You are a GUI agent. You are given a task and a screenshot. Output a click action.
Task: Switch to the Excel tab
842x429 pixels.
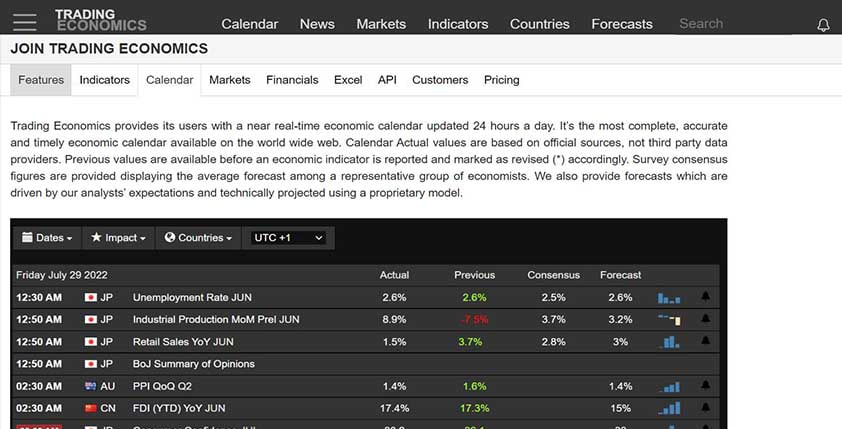[x=348, y=80]
